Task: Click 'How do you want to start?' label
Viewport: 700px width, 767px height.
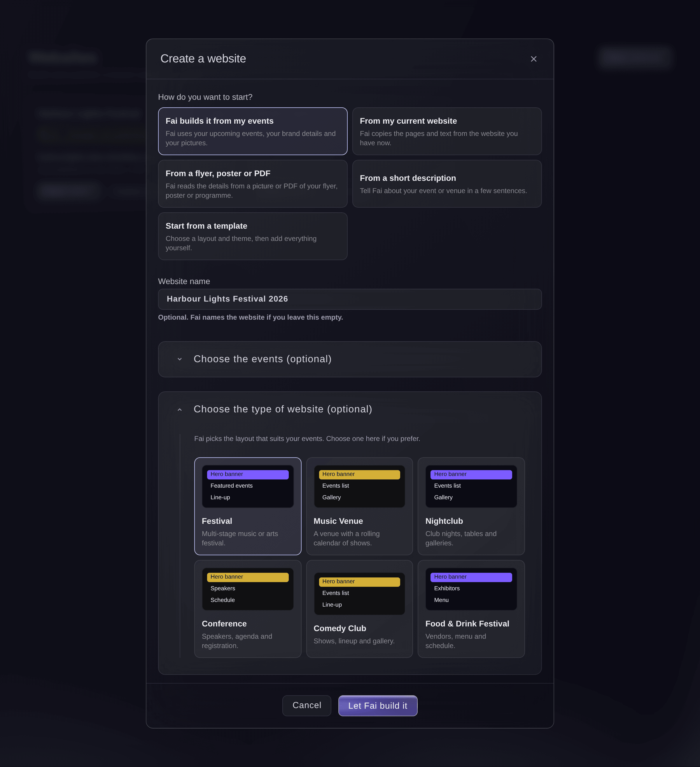Action: pos(205,97)
